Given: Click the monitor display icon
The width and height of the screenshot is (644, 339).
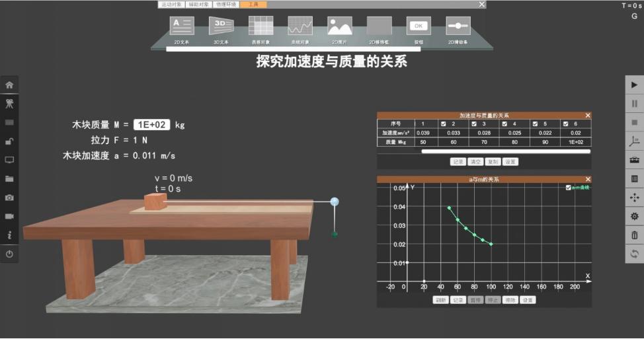Looking at the screenshot, I should (9, 160).
